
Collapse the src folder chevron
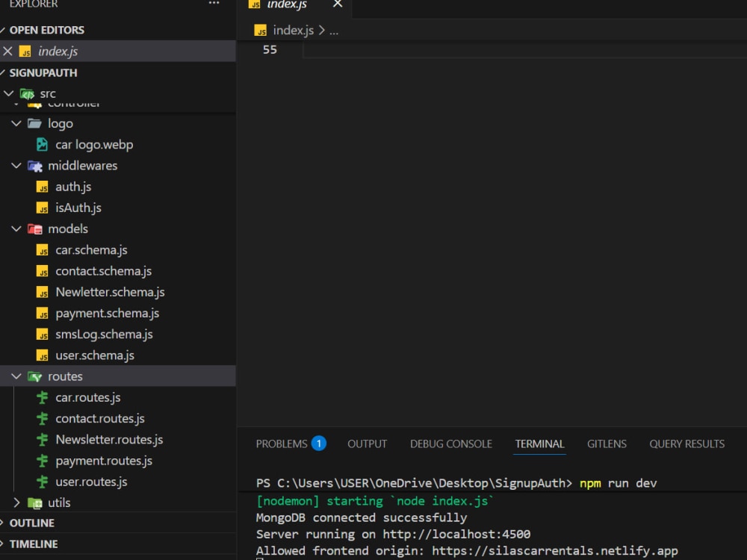click(x=8, y=93)
